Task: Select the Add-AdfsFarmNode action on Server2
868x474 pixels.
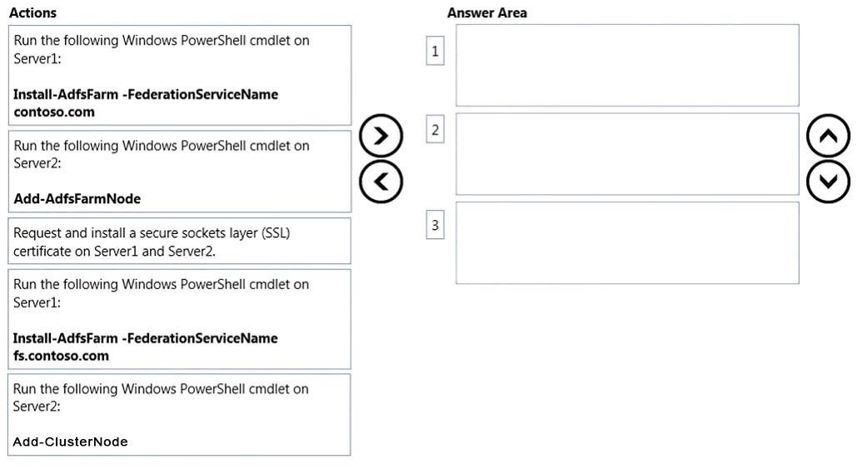Action: (x=180, y=171)
